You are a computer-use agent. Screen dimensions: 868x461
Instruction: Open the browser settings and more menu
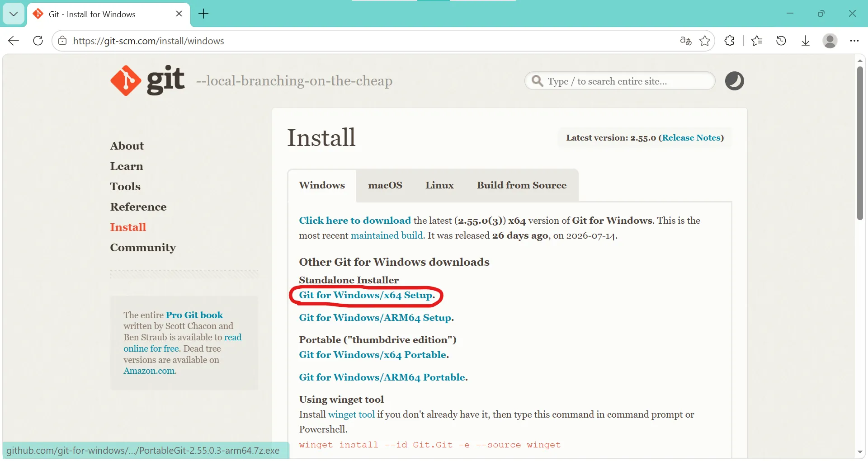854,41
